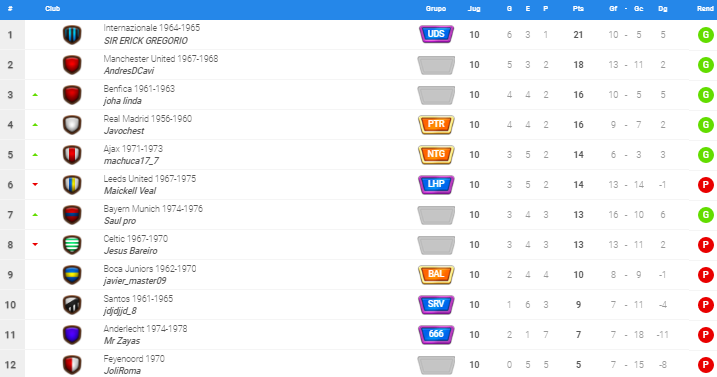Click the NTG group badge for Ajax
Screen dimensions: 717x377
coord(436,154)
